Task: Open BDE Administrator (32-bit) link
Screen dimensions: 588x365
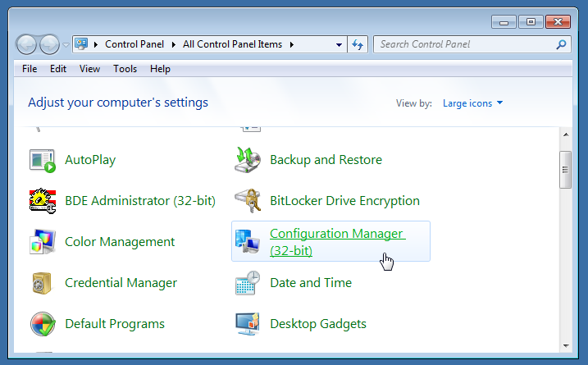Action: [x=140, y=201]
